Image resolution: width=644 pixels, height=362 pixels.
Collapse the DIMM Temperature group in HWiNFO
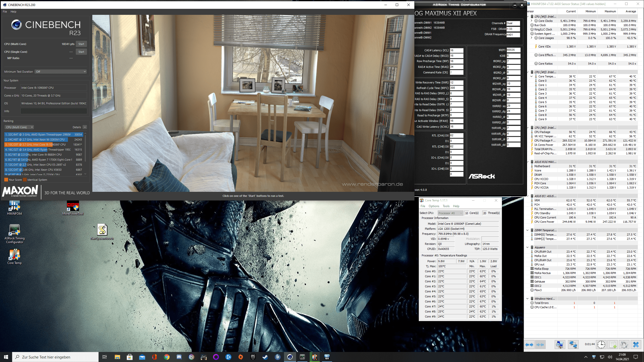tap(528, 230)
